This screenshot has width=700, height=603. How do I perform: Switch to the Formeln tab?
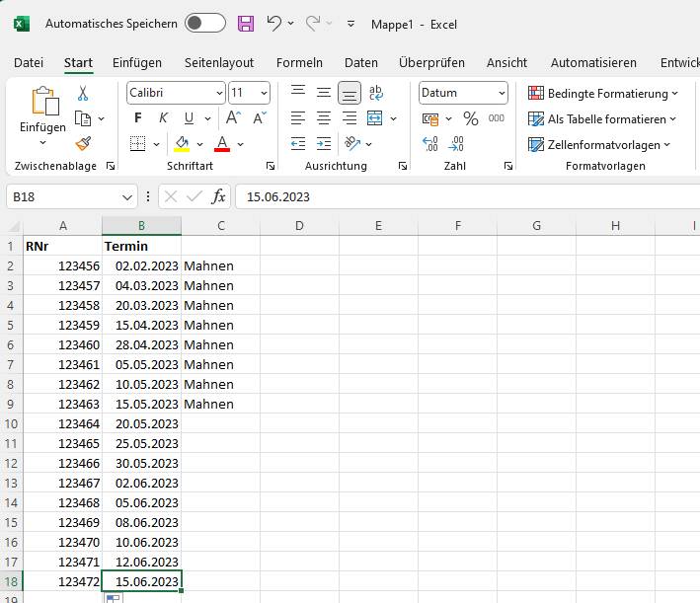[299, 62]
